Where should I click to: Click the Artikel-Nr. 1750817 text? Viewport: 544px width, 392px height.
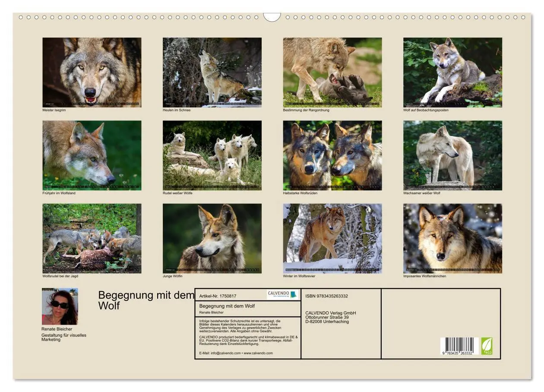(x=218, y=296)
